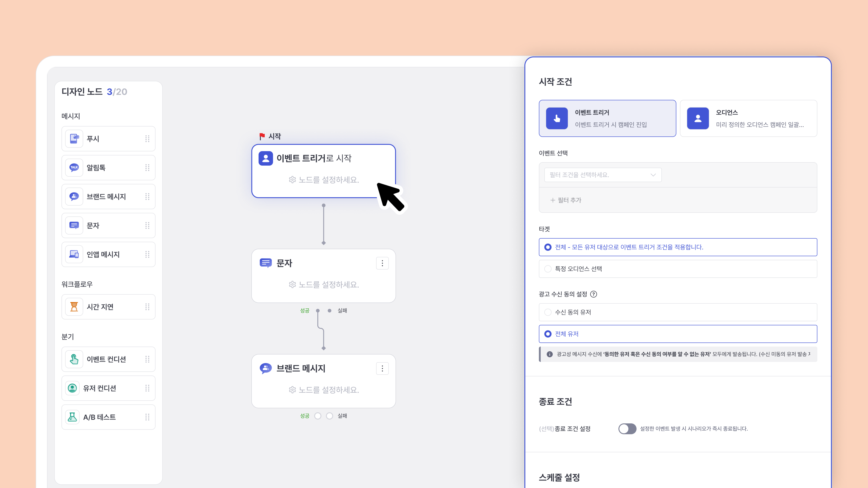Select the 특정 오디언스 선택 radio option
Viewport: 868px width, 488px height.
coord(548,269)
